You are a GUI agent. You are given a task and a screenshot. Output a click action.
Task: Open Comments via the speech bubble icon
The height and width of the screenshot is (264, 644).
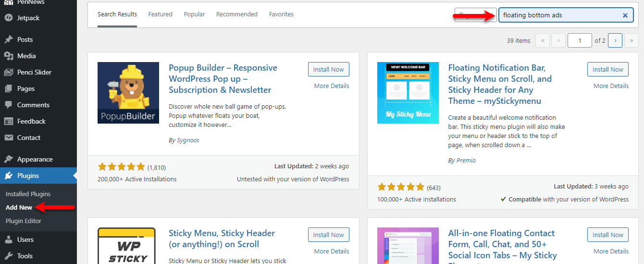pyautogui.click(x=9, y=105)
